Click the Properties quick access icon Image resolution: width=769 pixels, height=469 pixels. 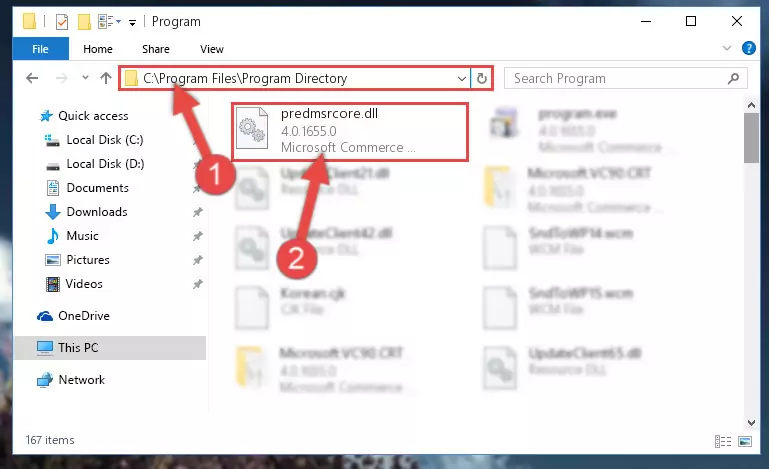[62, 22]
